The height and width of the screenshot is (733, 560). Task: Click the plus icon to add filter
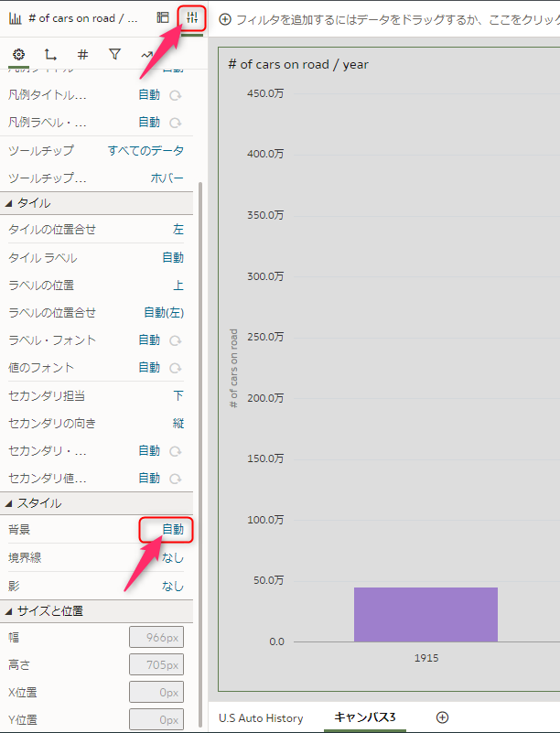225,19
